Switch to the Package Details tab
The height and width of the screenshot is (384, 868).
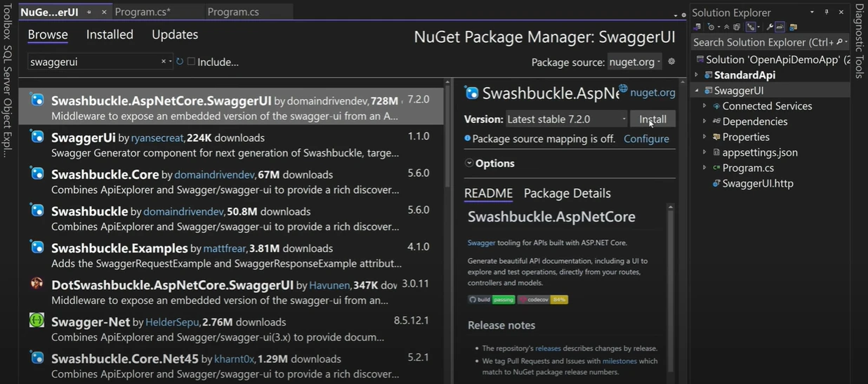567,193
